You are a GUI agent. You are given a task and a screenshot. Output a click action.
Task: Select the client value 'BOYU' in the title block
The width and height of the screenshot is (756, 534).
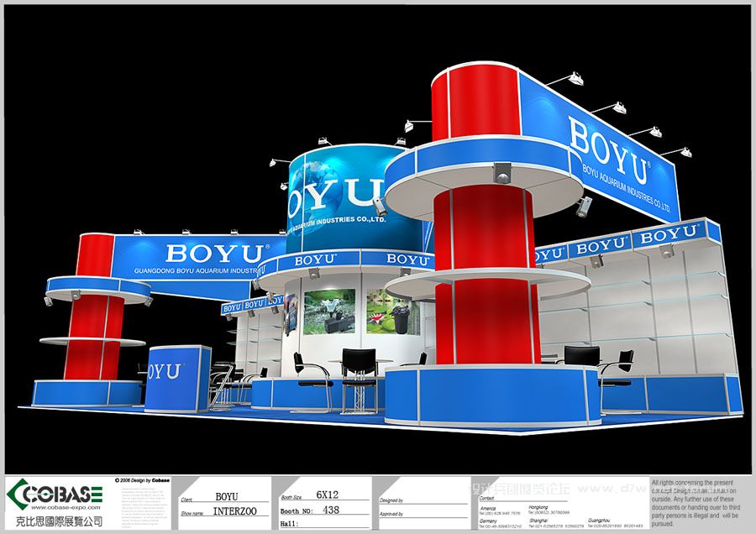click(227, 497)
